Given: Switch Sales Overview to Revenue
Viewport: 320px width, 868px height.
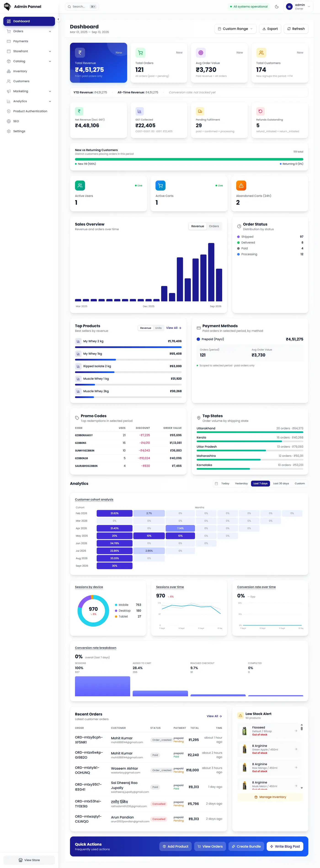Looking at the screenshot, I should (x=198, y=226).
